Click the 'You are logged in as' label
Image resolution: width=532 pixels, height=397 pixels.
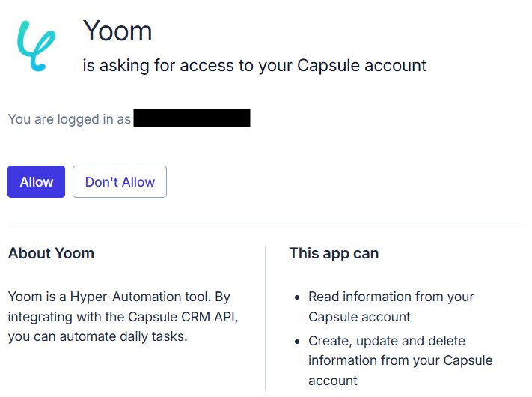[70, 118]
